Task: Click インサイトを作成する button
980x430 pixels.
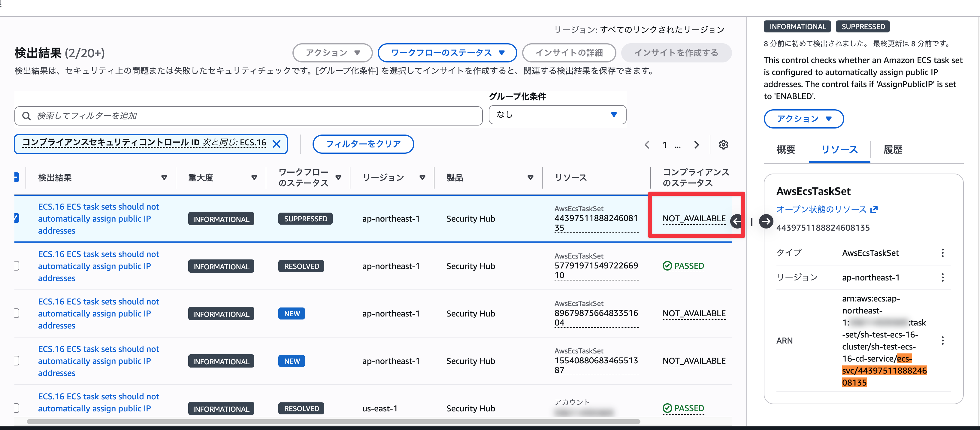Action: coord(676,53)
